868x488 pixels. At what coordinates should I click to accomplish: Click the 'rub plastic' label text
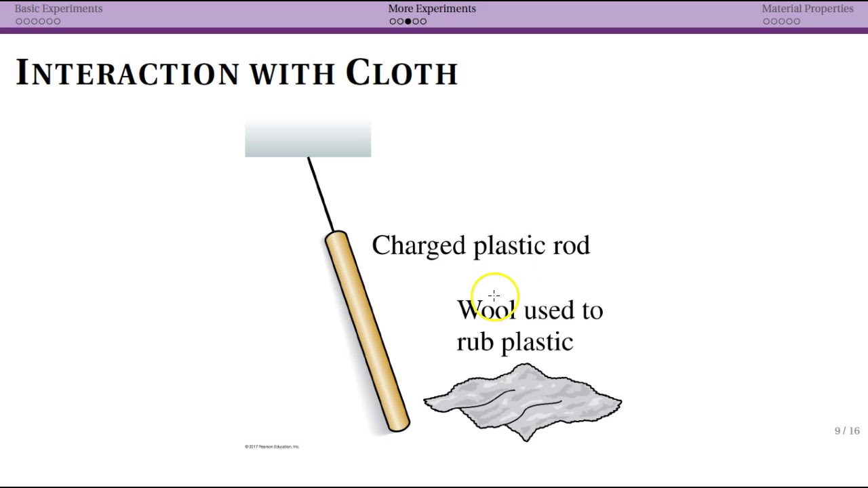click(515, 342)
